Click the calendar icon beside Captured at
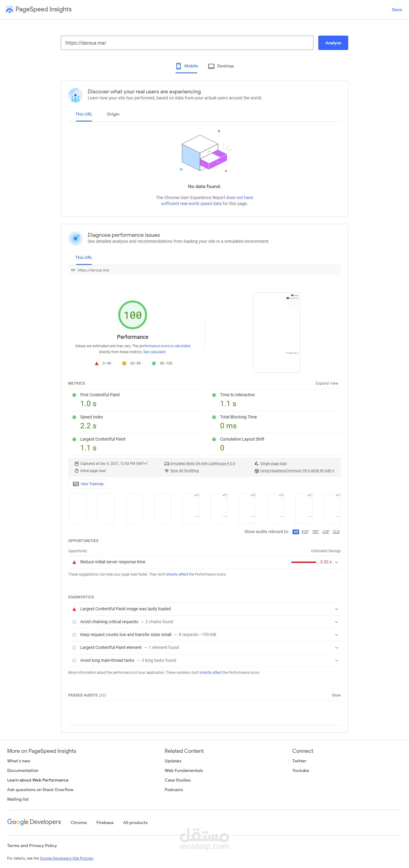The image size is (409, 868). [x=77, y=463]
